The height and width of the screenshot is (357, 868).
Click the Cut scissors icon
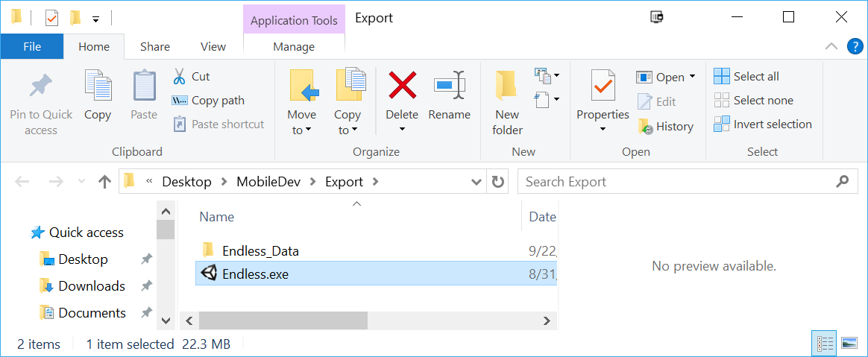(x=179, y=76)
